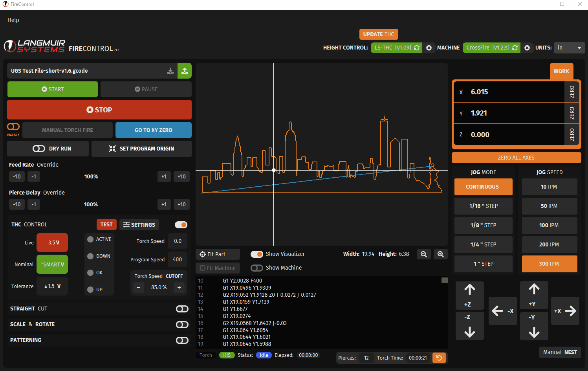Click the Program Speed 400 field
The image size is (588, 371).
point(178,259)
